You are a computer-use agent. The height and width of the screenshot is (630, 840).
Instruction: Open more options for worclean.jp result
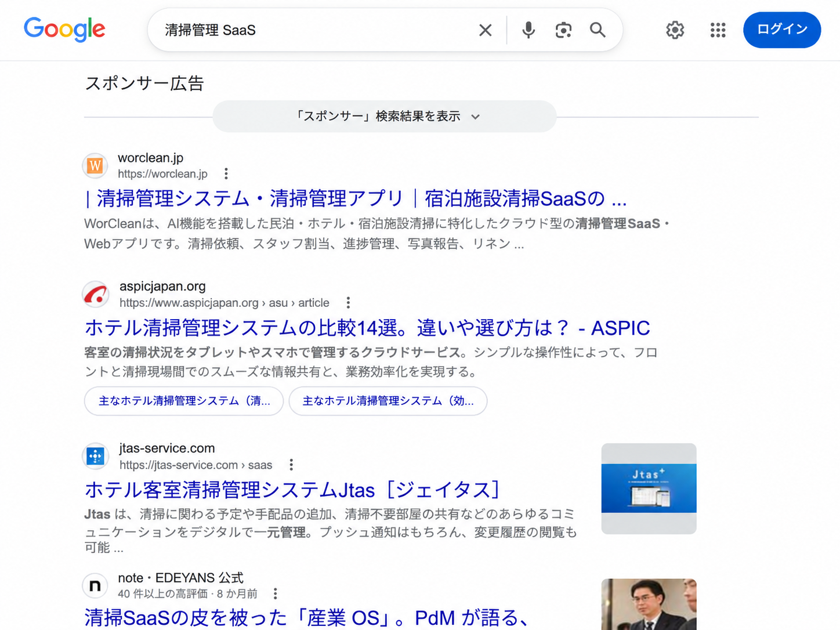click(226, 173)
